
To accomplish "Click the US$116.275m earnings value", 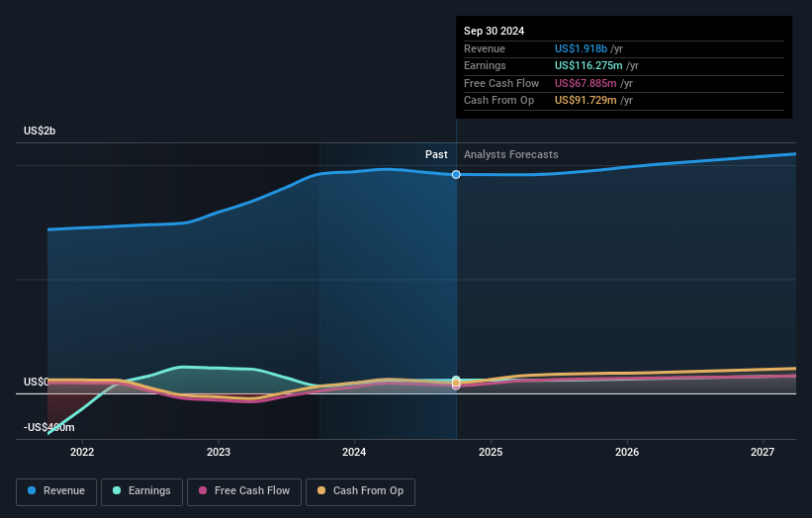I will tap(588, 65).
